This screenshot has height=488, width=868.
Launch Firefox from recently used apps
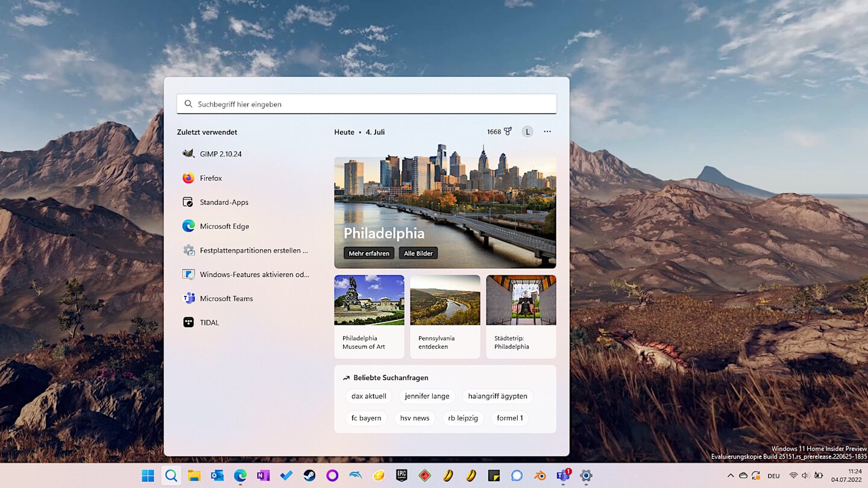(x=210, y=178)
